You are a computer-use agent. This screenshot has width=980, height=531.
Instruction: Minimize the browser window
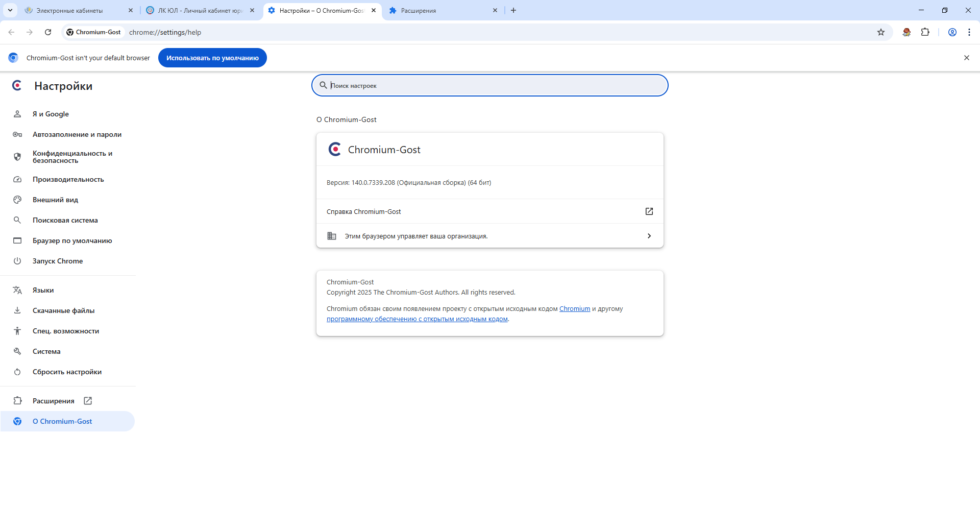pos(921,10)
